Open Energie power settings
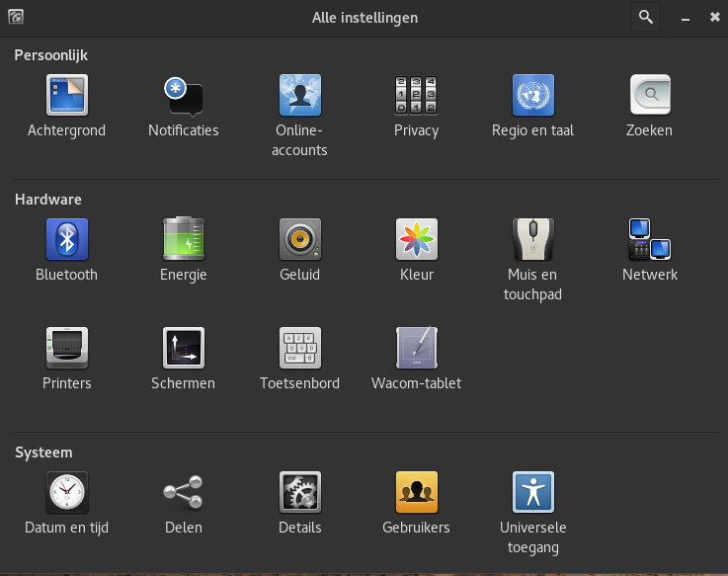728x576 pixels. pyautogui.click(x=184, y=250)
